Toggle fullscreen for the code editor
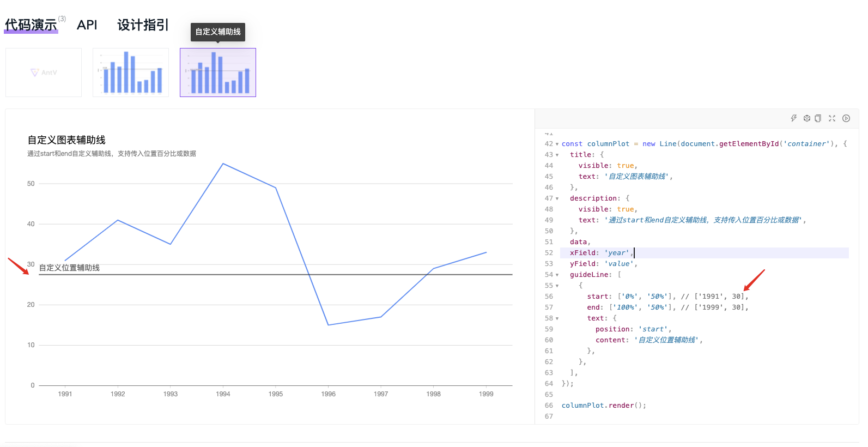 832,118
